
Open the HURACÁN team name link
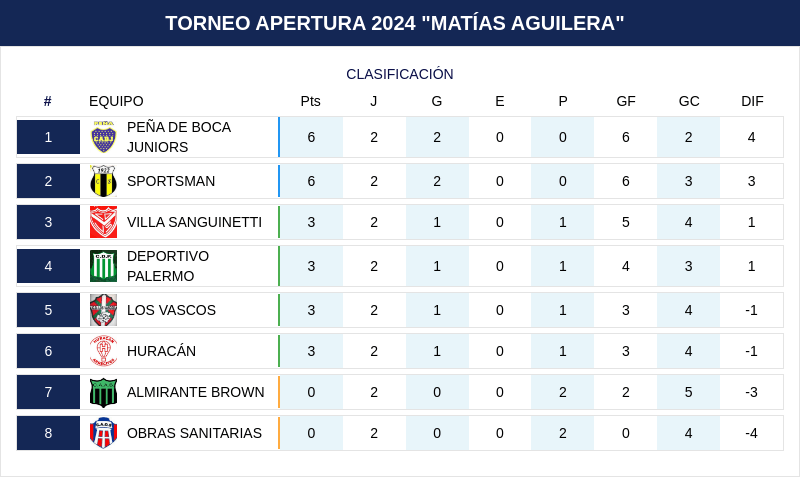click(x=161, y=351)
